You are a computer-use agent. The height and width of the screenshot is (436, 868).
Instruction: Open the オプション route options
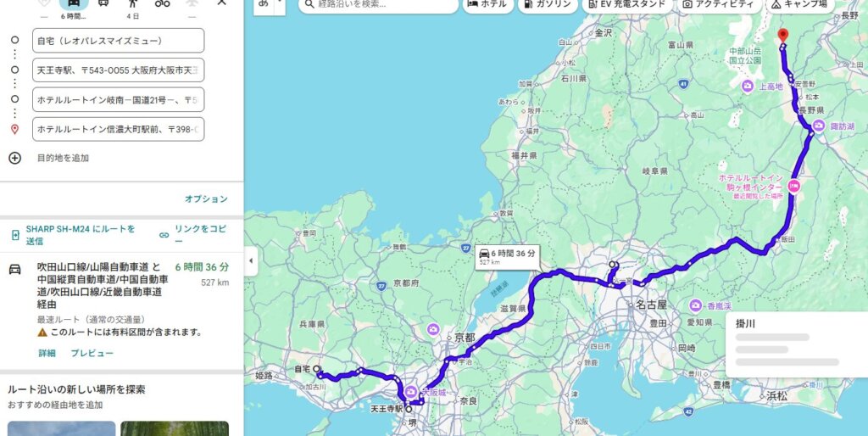(207, 198)
